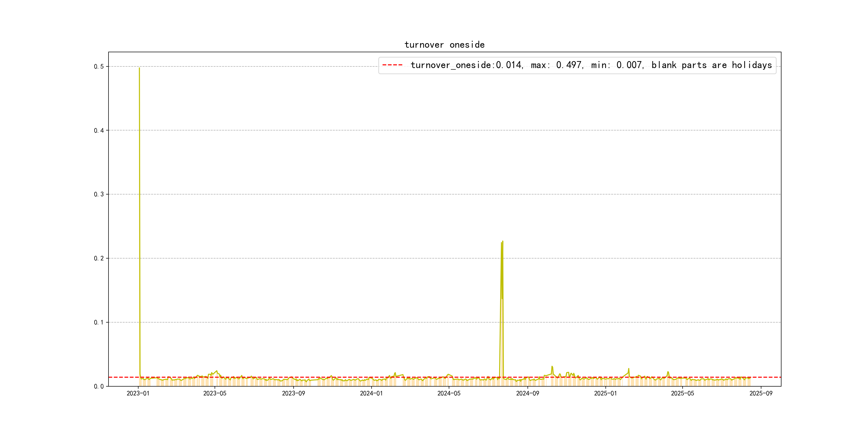Click the 2023-09 x-axis date label
The height and width of the screenshot is (434, 868).
click(293, 394)
